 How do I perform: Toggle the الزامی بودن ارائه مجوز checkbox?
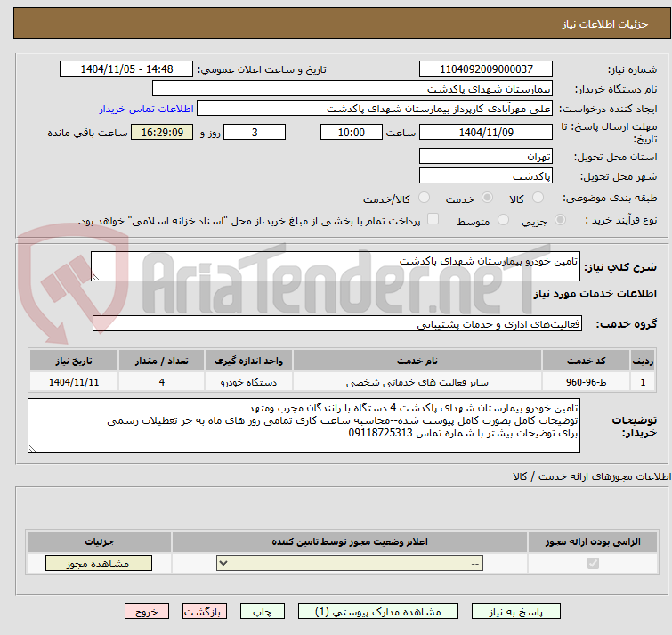(593, 563)
